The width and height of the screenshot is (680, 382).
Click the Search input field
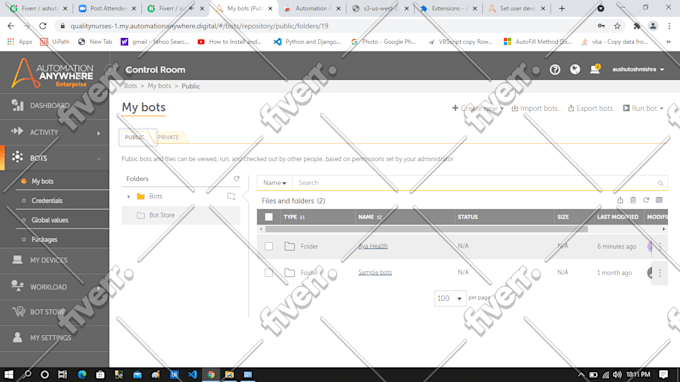point(475,183)
